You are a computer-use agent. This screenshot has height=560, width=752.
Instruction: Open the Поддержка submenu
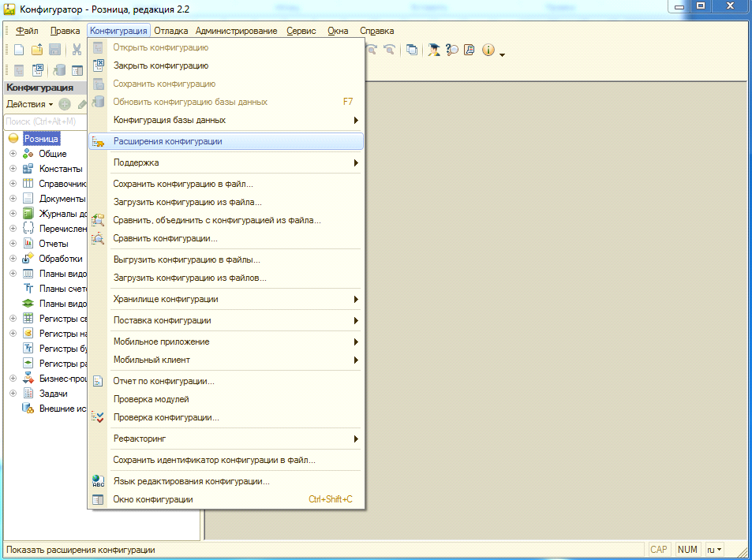[226, 162]
